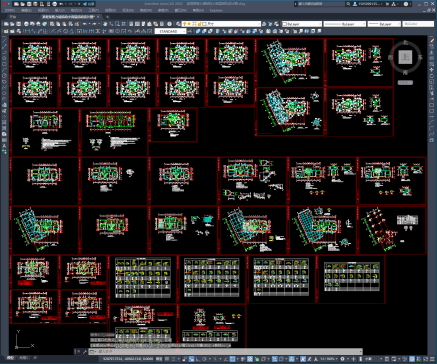
Task: Toggle Object Snap in status bar
Action: click(x=232, y=359)
